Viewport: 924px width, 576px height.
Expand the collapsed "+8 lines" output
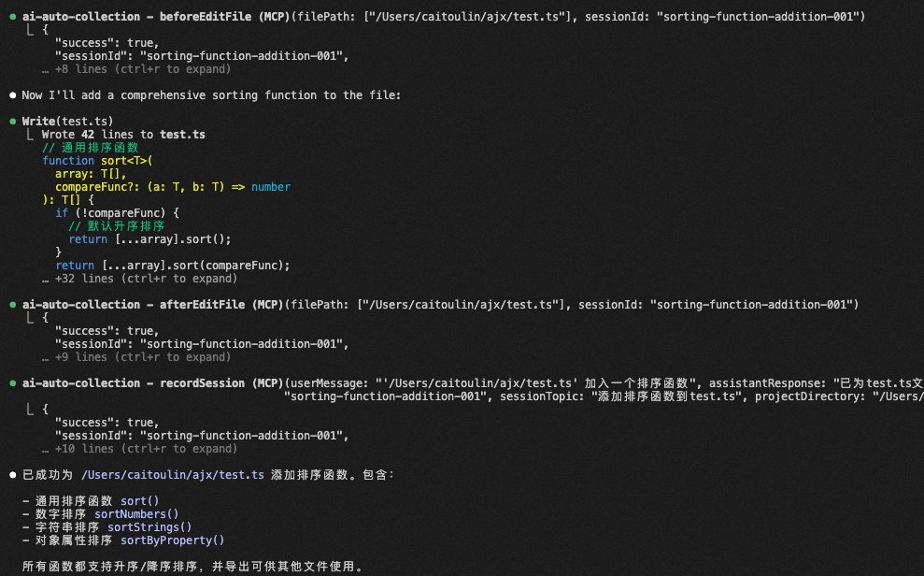(x=135, y=69)
